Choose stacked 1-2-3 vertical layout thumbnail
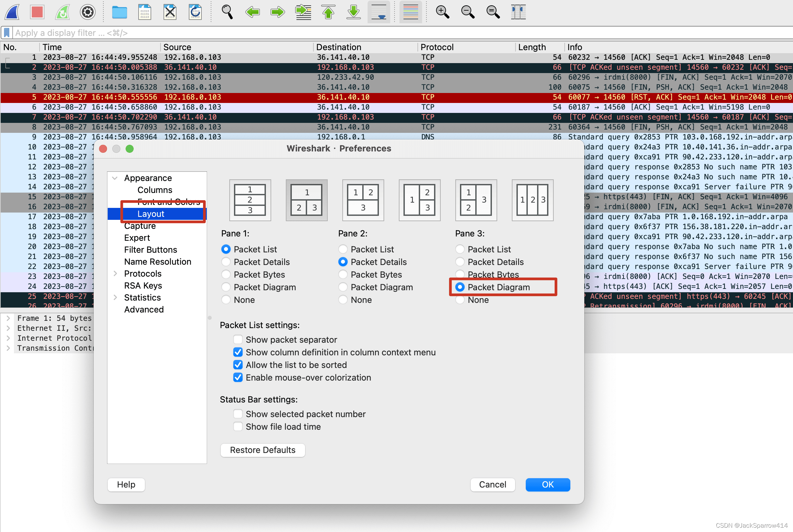 tap(250, 200)
